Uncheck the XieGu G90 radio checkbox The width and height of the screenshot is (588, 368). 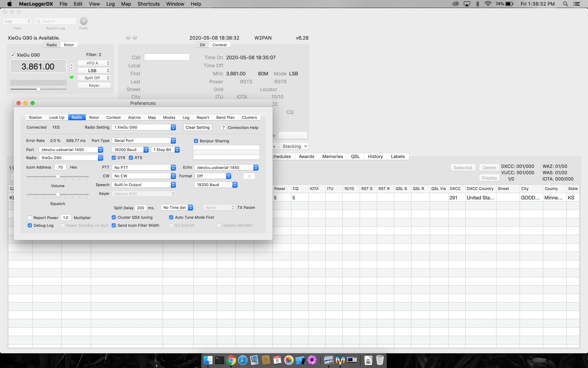pyautogui.click(x=13, y=55)
